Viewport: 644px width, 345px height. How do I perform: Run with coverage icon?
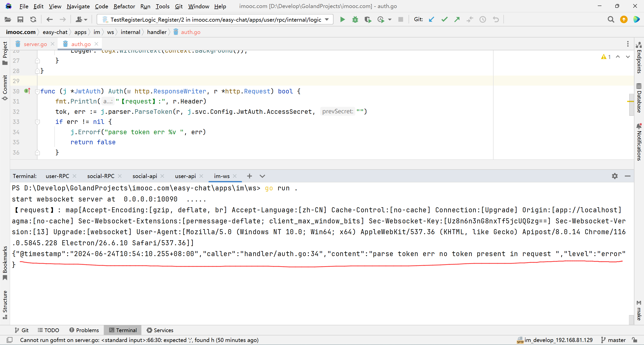point(368,19)
